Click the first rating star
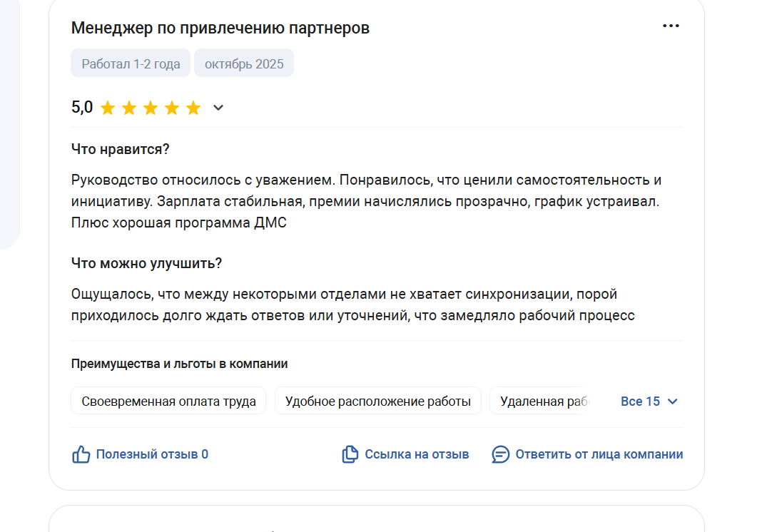 coord(108,108)
